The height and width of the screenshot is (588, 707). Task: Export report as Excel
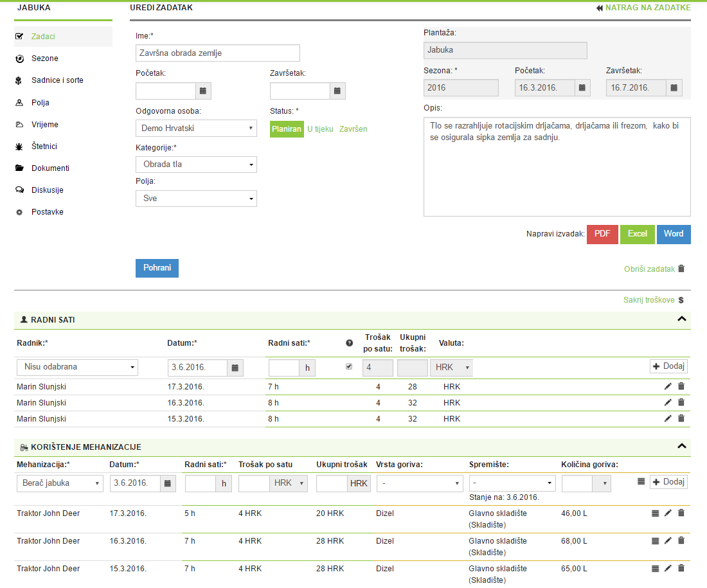click(x=638, y=235)
